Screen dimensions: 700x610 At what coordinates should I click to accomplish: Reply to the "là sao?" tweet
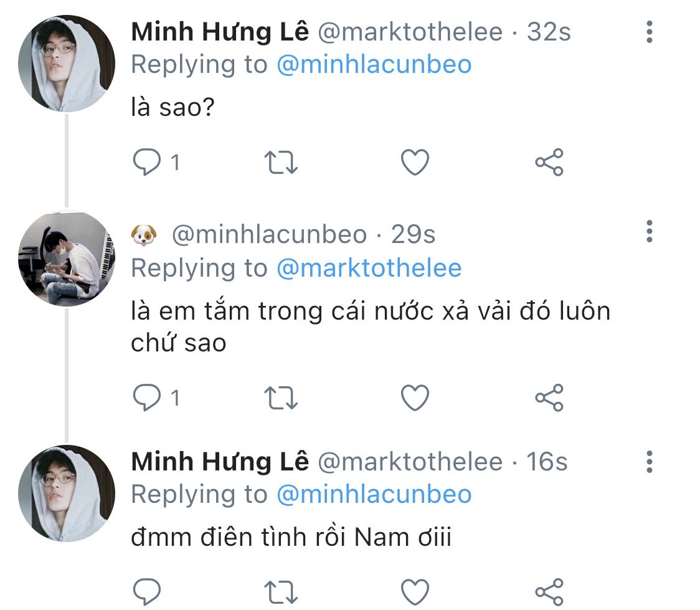147,163
